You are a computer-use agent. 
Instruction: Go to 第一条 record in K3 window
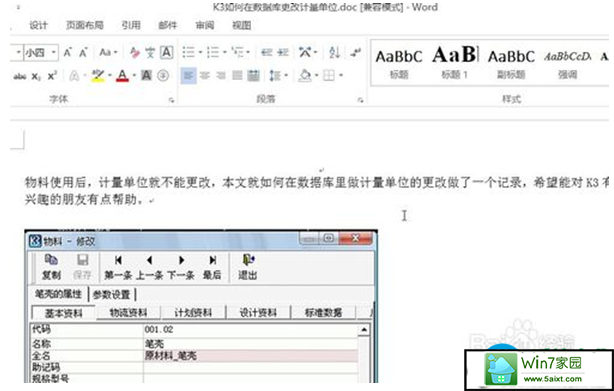118,267
